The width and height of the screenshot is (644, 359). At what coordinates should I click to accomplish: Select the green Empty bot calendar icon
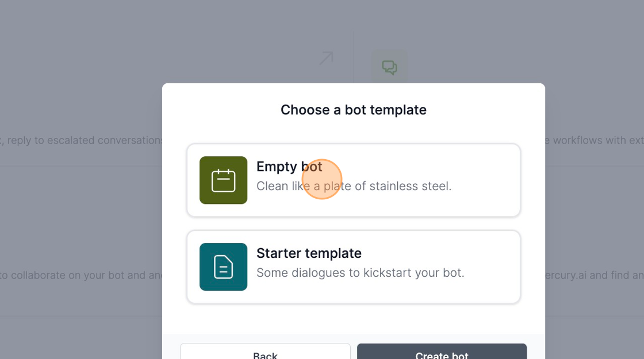223,179
